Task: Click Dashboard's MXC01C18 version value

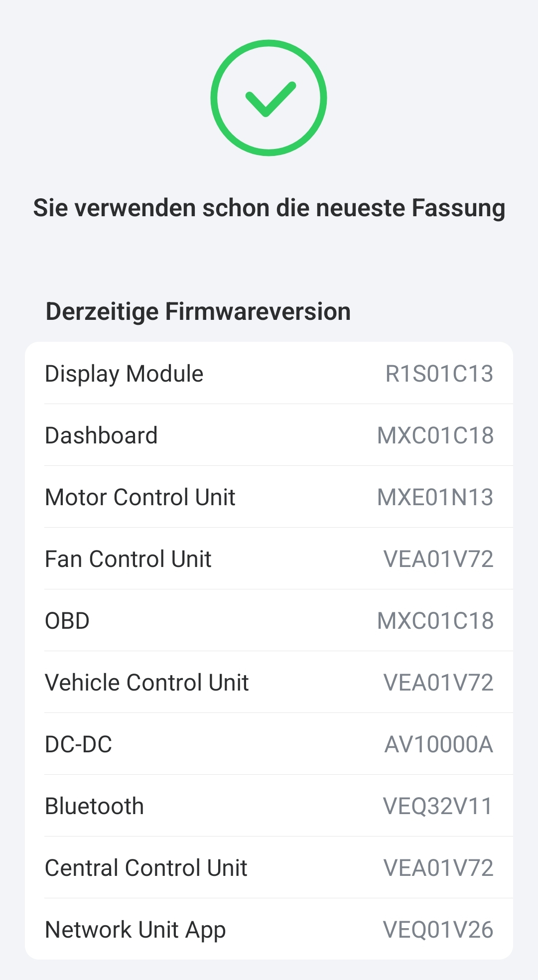Action: 435,435
